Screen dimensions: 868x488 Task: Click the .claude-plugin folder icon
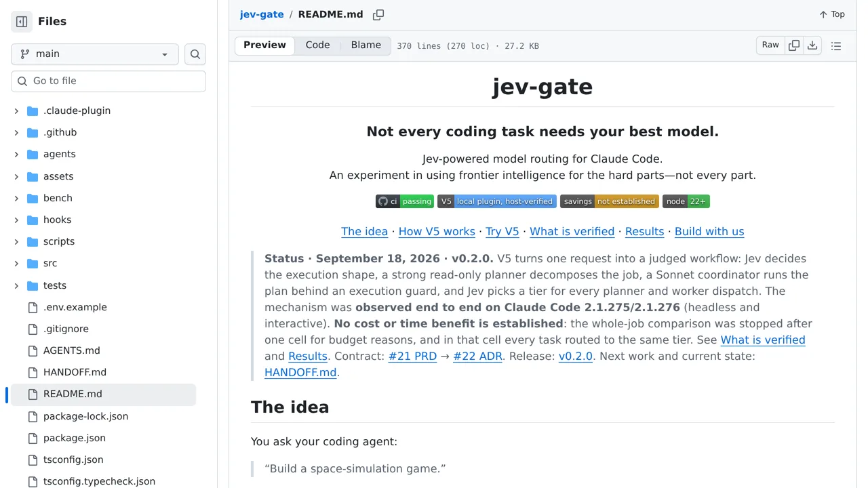pos(33,111)
